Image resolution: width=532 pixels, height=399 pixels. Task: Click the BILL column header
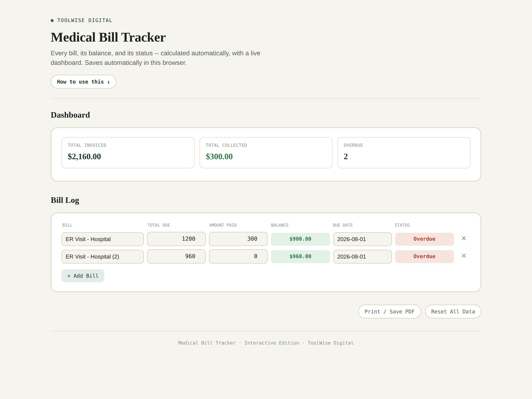pos(67,225)
